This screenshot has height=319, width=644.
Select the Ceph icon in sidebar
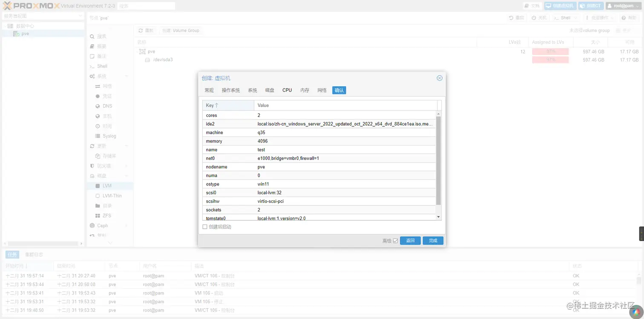(x=92, y=226)
